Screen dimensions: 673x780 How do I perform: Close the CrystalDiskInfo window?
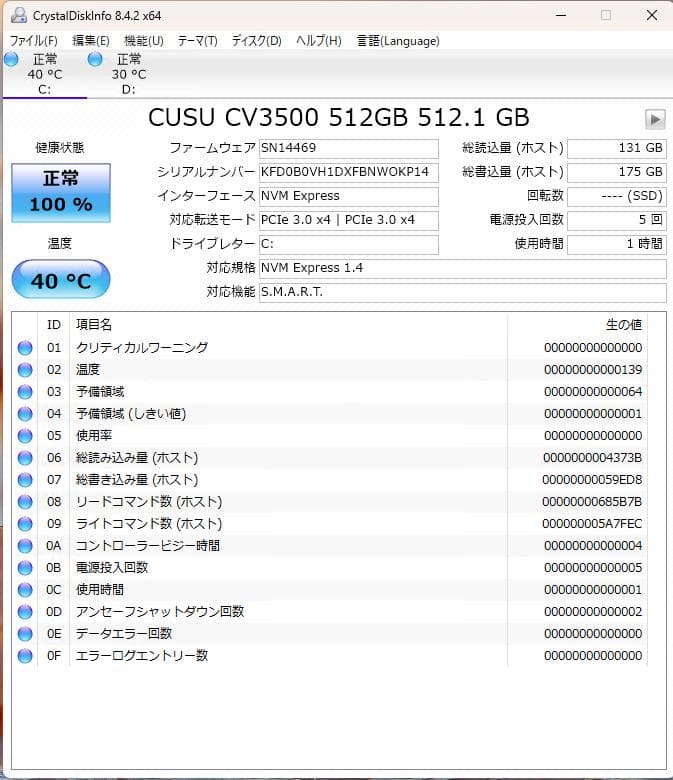(x=652, y=15)
